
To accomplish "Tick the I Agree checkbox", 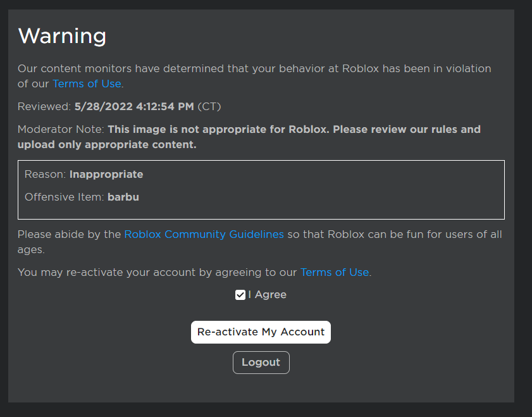I will click(x=240, y=295).
